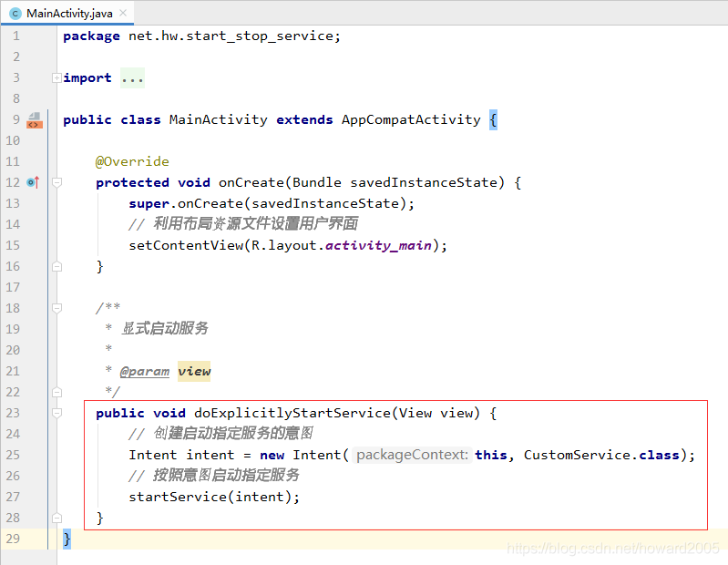Image resolution: width=728 pixels, height=565 pixels.
Task: Click line number 25 in the gutter
Action: pos(13,455)
